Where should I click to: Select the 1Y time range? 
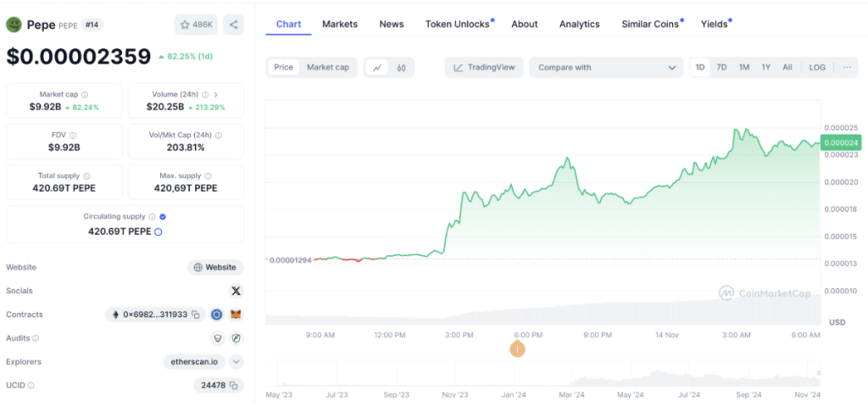pyautogui.click(x=765, y=68)
